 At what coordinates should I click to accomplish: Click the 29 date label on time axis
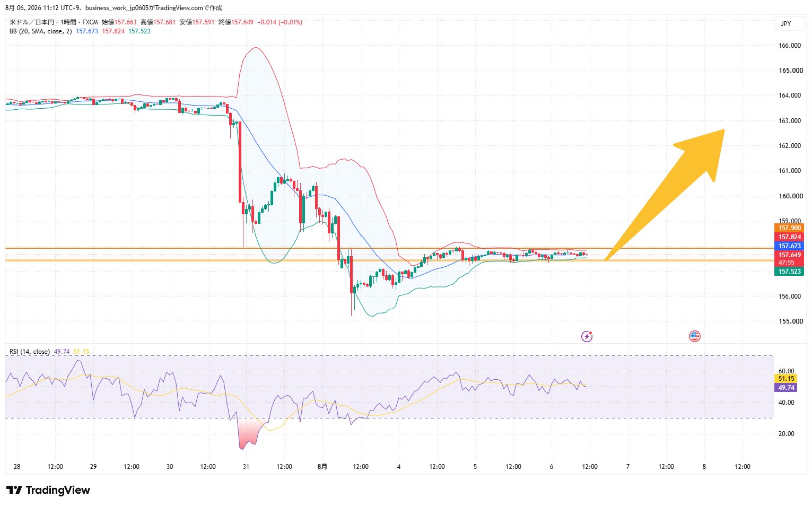pyautogui.click(x=93, y=467)
